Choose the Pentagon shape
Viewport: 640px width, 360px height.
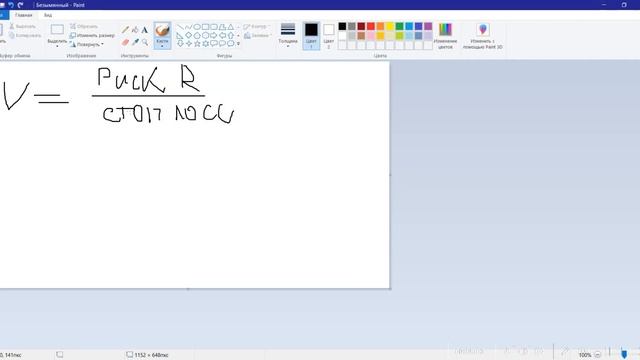(197, 36)
